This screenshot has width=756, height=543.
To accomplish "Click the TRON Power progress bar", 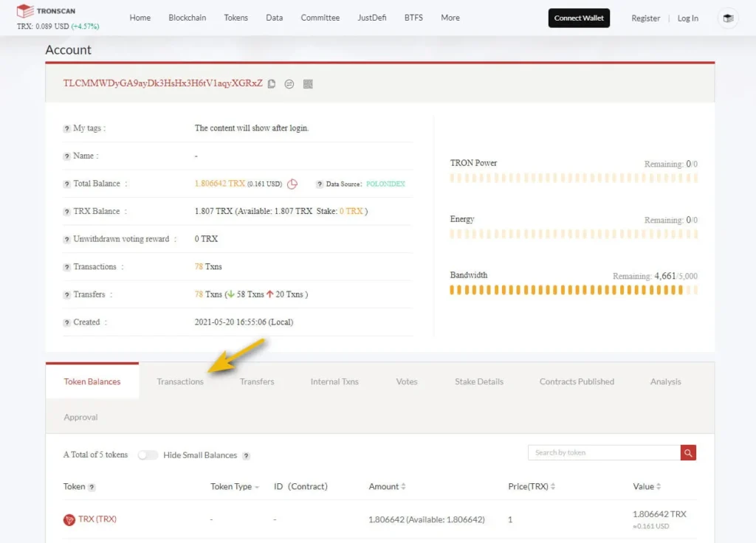I will 574,178.
